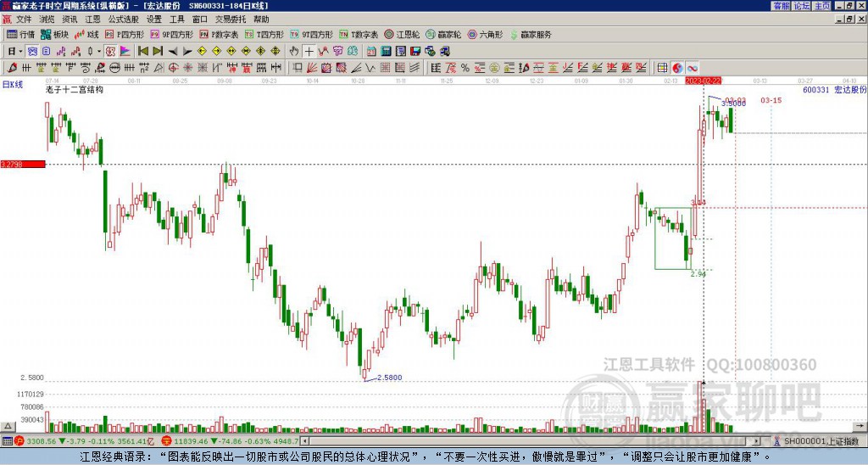This screenshot has height=465, width=868.
Task: Open the 公式选股 menu
Action: pyautogui.click(x=124, y=20)
